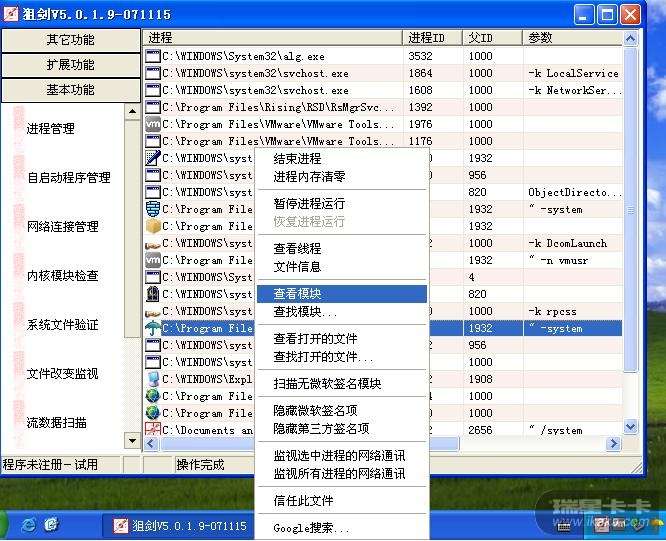Screen dimensions: 666x541
Task: Click the Internet Explorer quick launch icon
Action: [29, 524]
